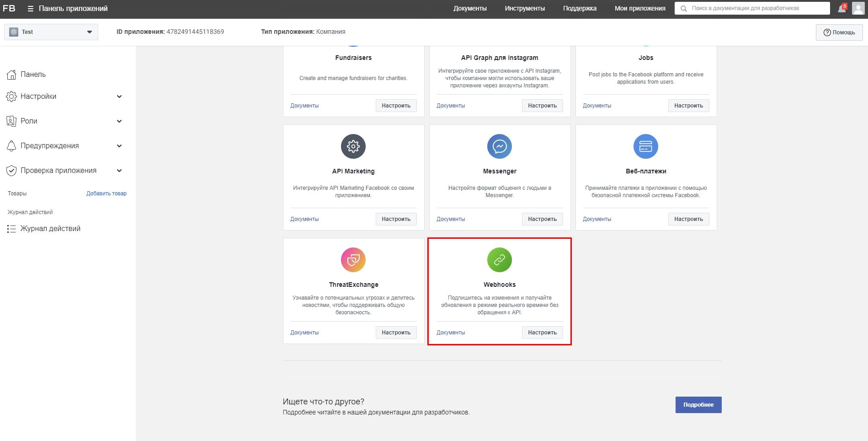
Task: Click the Журнал действий list icon
Action: pyautogui.click(x=11, y=229)
